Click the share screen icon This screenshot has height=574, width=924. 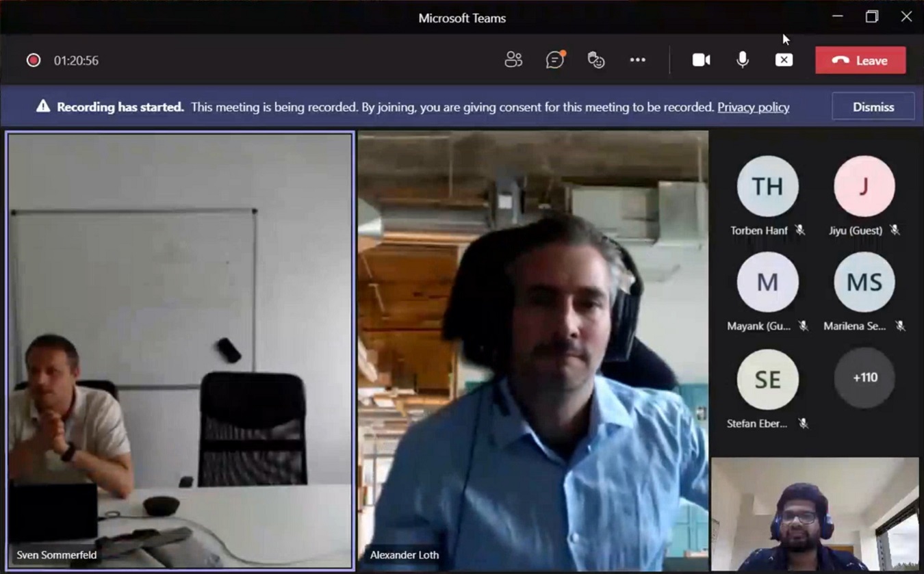[784, 60]
